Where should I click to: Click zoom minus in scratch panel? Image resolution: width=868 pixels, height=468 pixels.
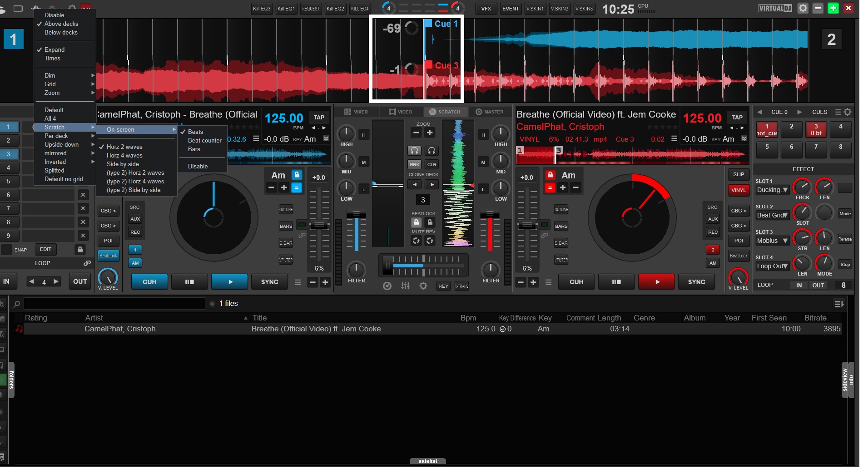tap(416, 133)
